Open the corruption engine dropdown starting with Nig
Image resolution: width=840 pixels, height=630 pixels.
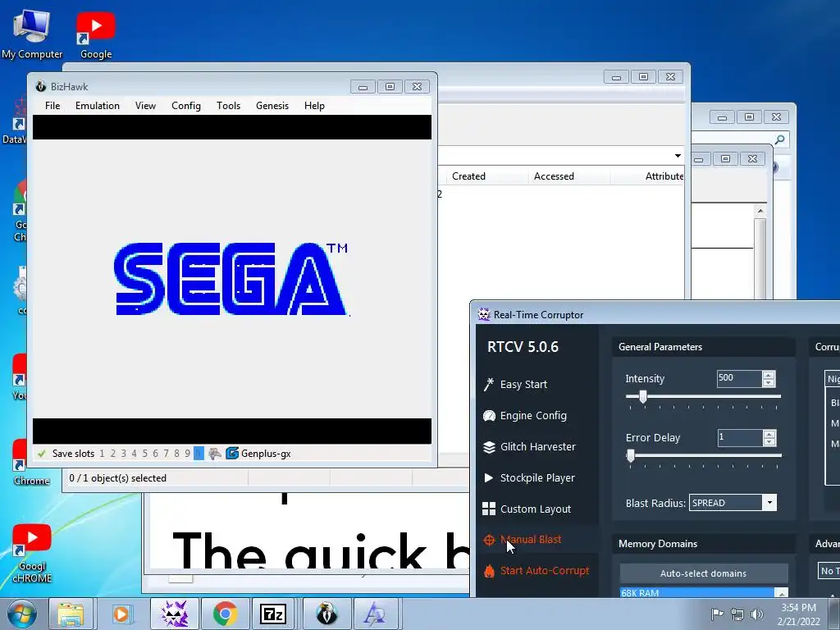833,379
